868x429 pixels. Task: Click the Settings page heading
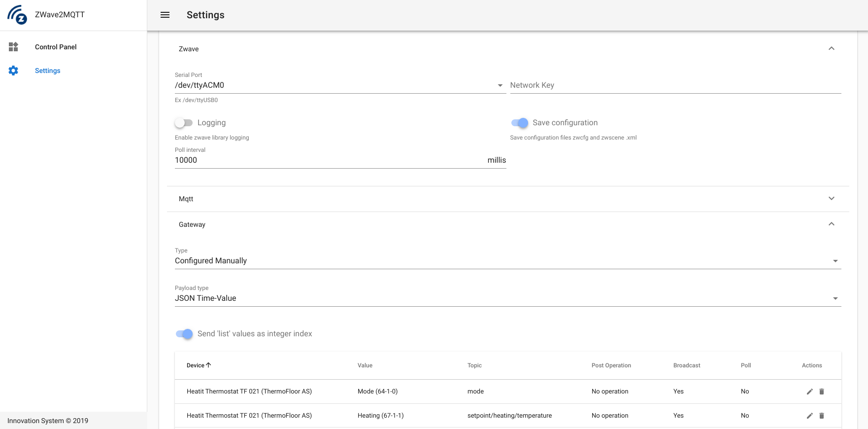click(x=205, y=15)
